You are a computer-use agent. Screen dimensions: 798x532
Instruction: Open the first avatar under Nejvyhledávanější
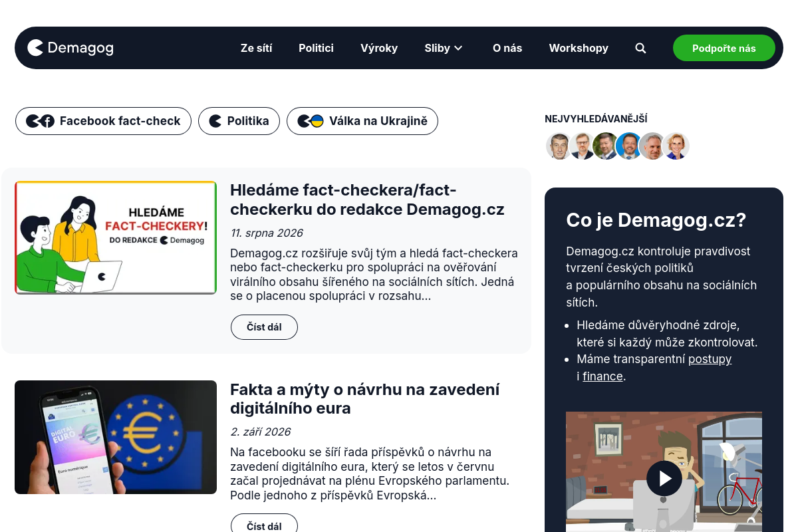(x=559, y=146)
